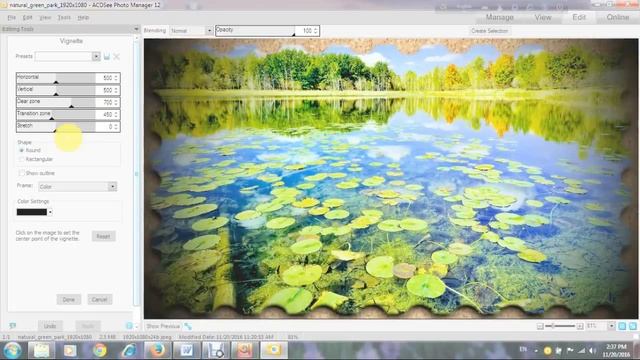640x360 pixels.
Task: Click the Clear zone value stepper
Action: click(116, 102)
